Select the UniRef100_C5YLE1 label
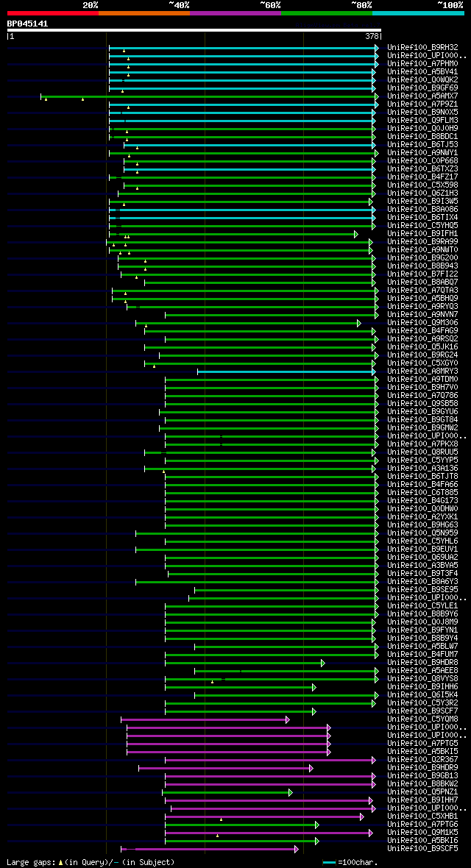 [422, 606]
